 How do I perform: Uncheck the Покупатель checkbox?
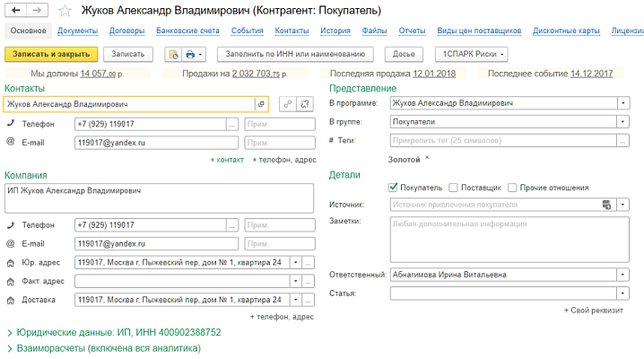(x=393, y=188)
